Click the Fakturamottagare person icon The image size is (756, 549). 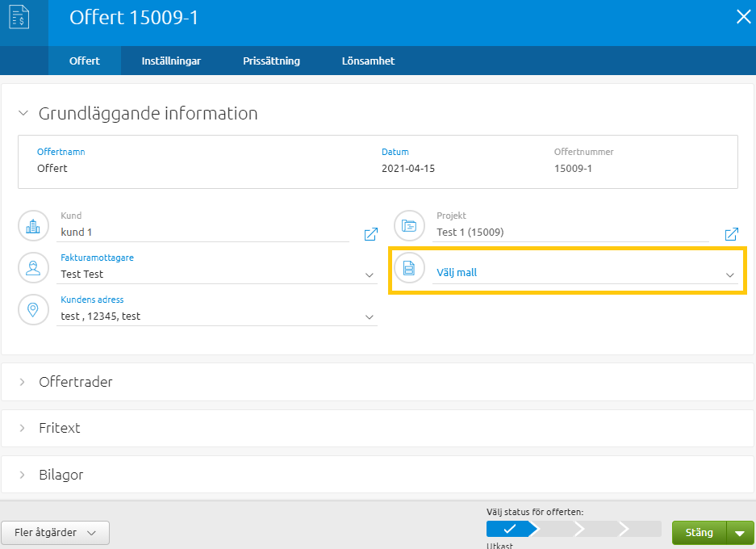click(x=33, y=268)
